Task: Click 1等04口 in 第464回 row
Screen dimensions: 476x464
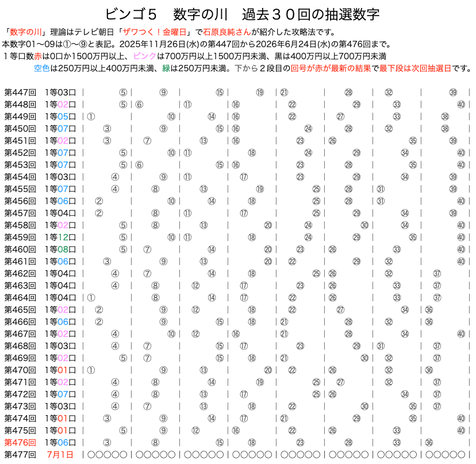Action: [x=60, y=298]
